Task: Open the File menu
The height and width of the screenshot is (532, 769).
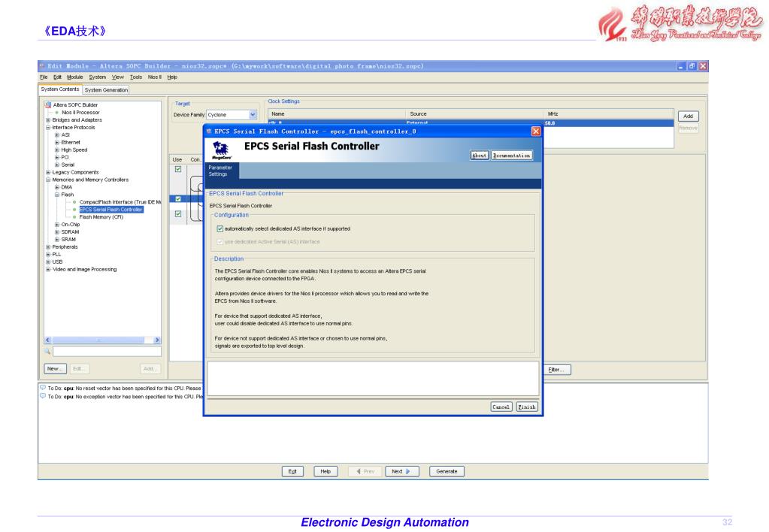Action: pyautogui.click(x=44, y=77)
